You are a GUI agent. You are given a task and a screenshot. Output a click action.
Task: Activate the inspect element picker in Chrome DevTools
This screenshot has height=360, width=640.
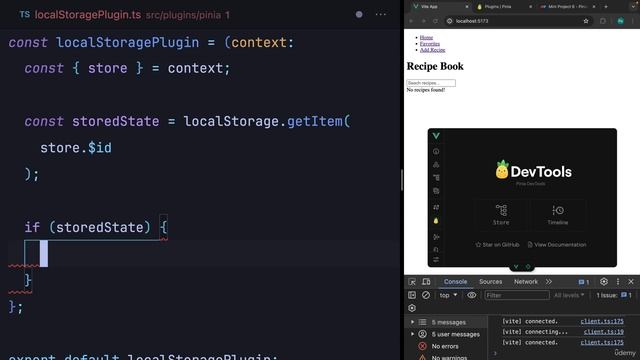tap(412, 282)
